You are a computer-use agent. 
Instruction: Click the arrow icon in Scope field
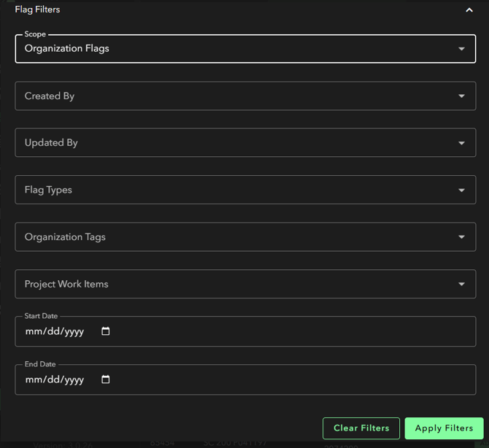pos(461,49)
